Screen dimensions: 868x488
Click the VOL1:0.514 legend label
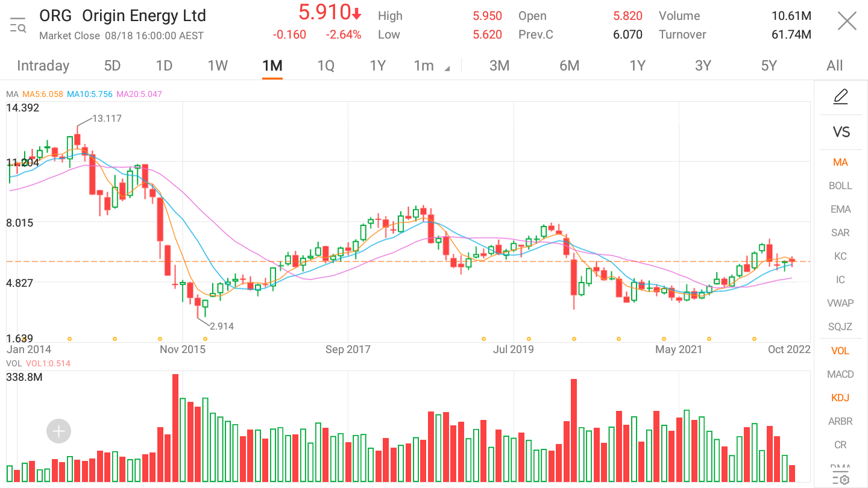(x=48, y=363)
